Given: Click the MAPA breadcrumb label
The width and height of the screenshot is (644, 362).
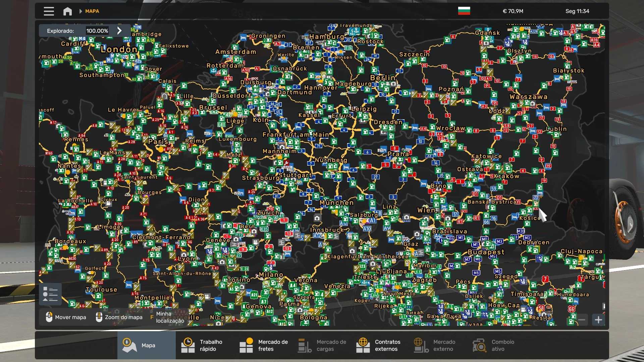Looking at the screenshot, I should [92, 11].
